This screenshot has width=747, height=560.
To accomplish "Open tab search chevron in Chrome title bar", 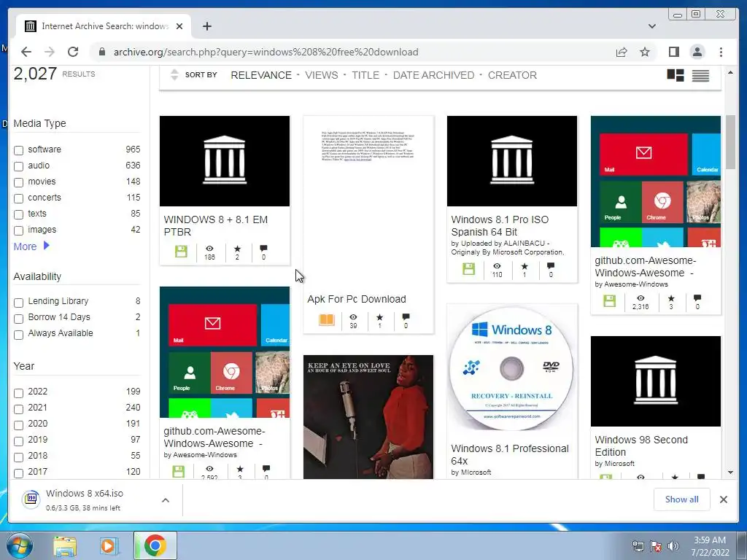I will (x=651, y=26).
